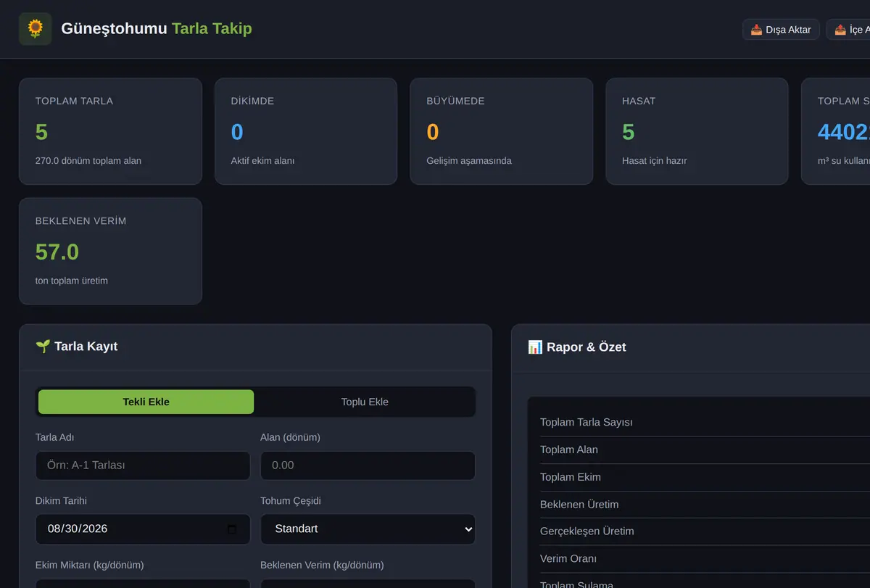Open the calendar picker icon in Dikim Tarihi
Image resolution: width=870 pixels, height=588 pixels.
232,529
